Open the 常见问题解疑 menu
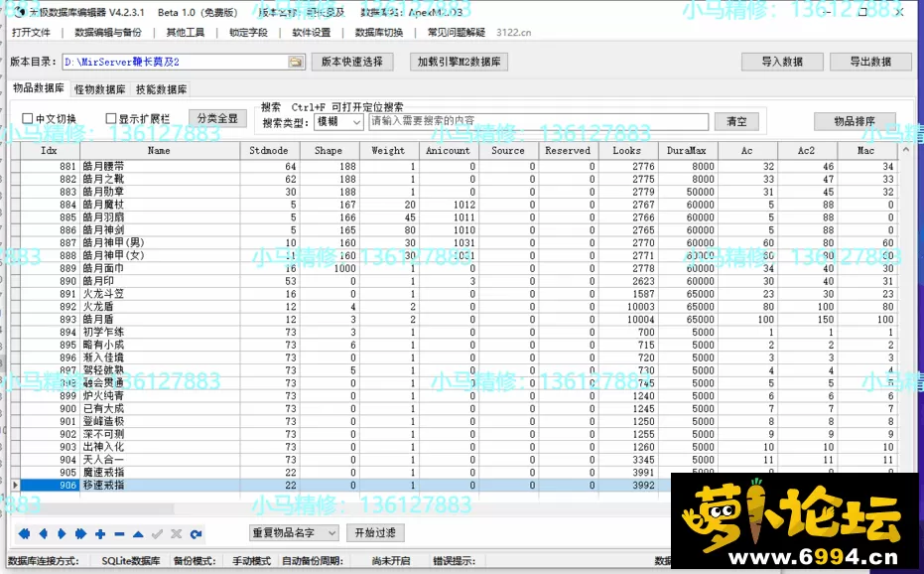924x574 pixels. pos(457,33)
